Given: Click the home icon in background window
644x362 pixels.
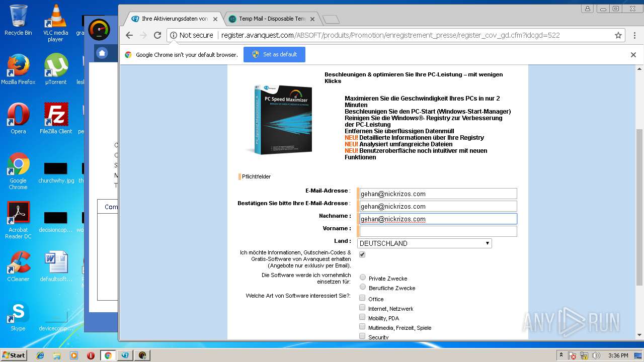Looking at the screenshot, I should 102,53.
